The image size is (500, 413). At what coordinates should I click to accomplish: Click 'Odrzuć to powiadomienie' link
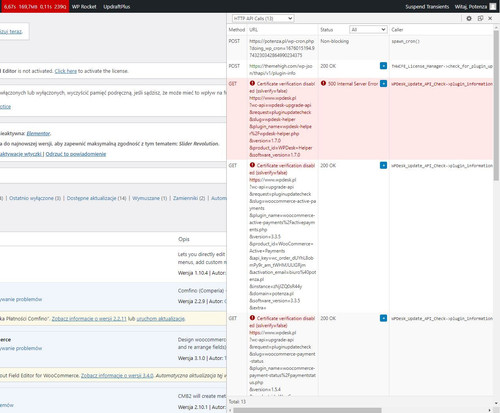76,154
